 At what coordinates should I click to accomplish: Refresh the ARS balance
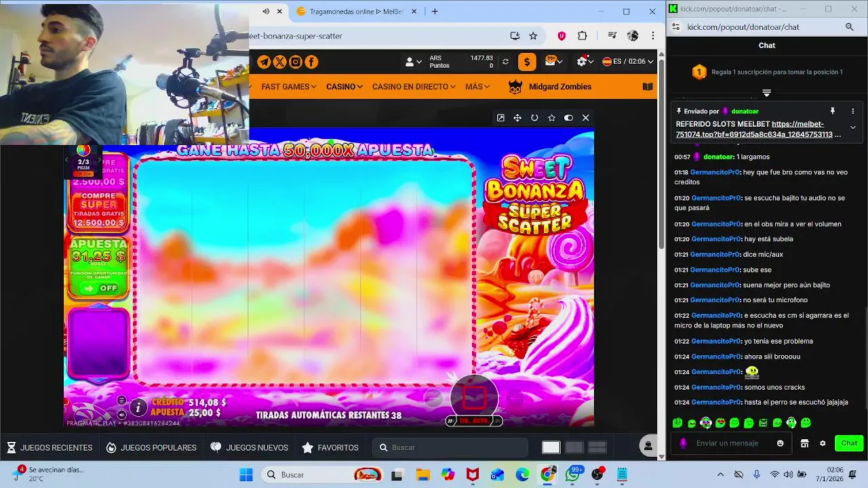click(x=505, y=62)
